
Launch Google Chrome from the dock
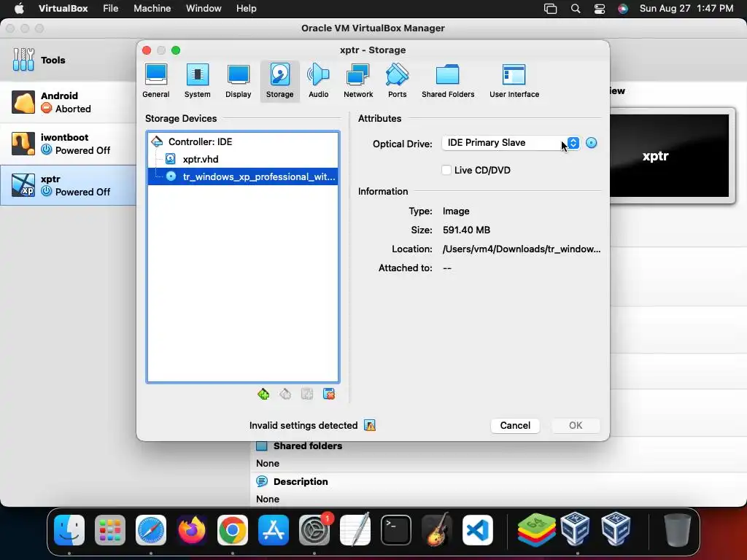(233, 530)
